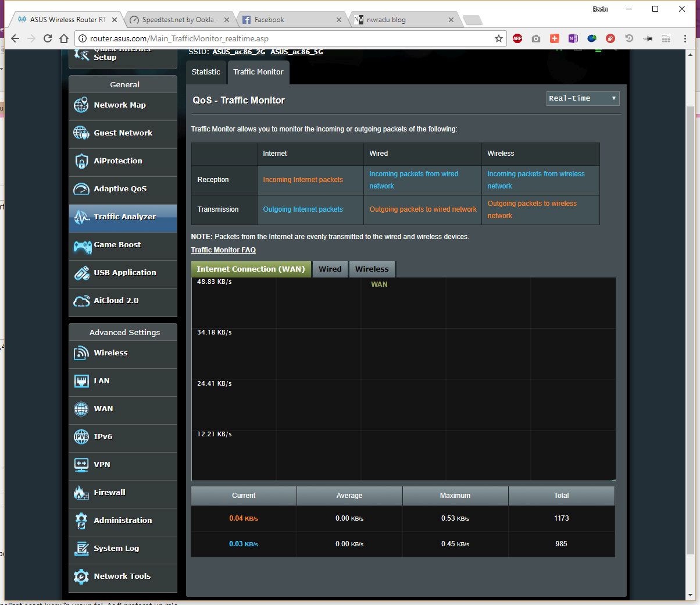Bookmark this page with the star
The height and width of the screenshot is (605, 700).
click(498, 38)
